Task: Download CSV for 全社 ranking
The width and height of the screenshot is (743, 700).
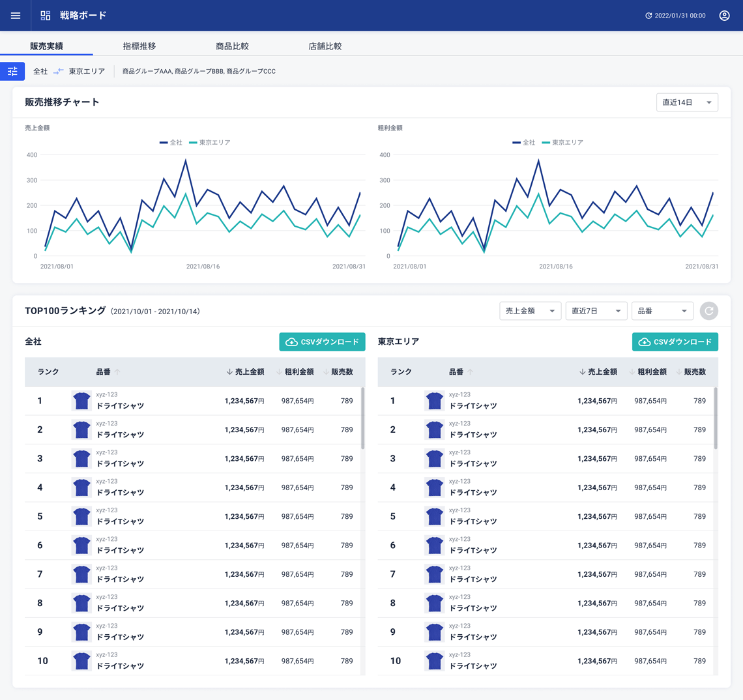Action: point(322,342)
